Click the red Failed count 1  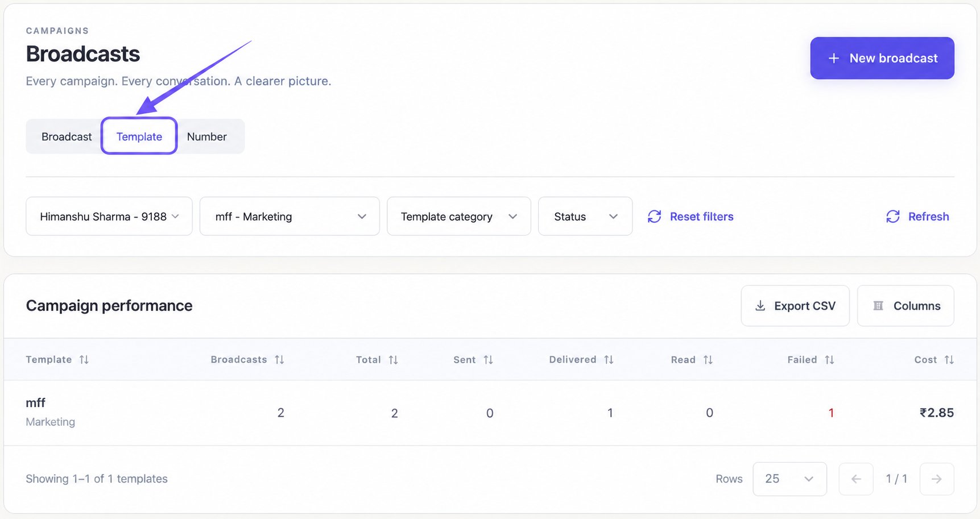tap(831, 413)
